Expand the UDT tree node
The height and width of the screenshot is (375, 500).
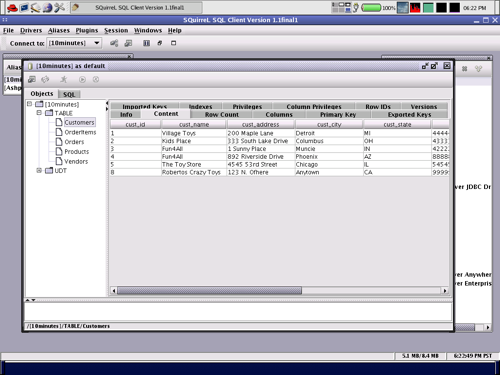[39, 170]
